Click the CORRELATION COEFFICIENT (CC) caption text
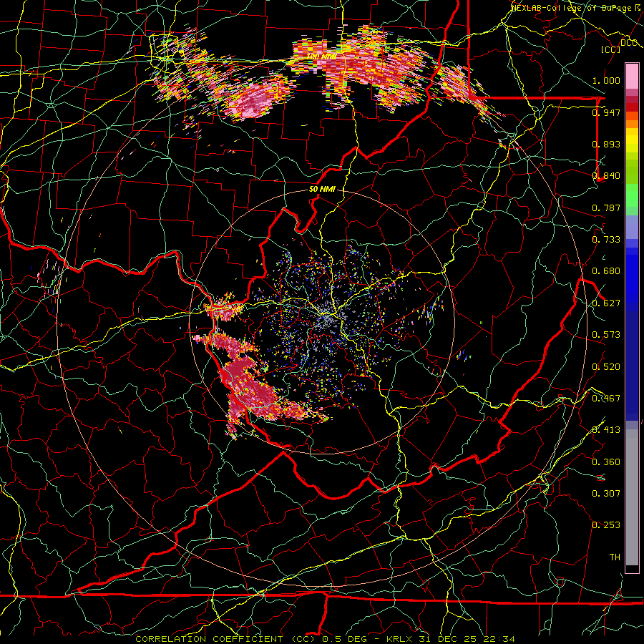Viewport: 644px width, 644px height. point(225,639)
